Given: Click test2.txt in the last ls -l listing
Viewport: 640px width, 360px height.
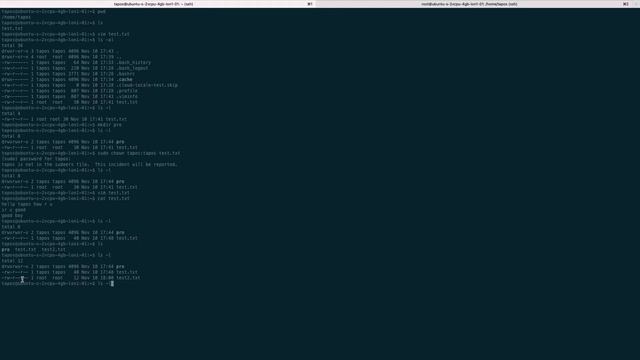Looking at the screenshot, I should [128, 278].
